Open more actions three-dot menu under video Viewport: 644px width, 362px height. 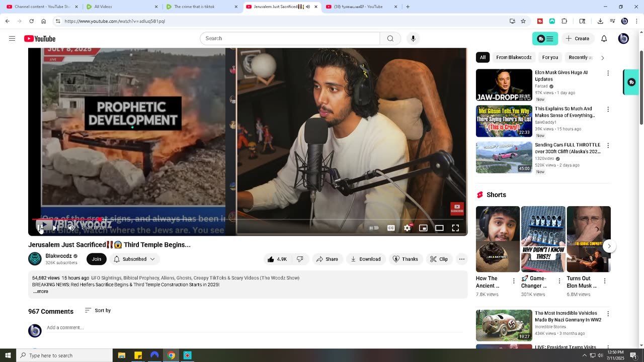coord(461,259)
